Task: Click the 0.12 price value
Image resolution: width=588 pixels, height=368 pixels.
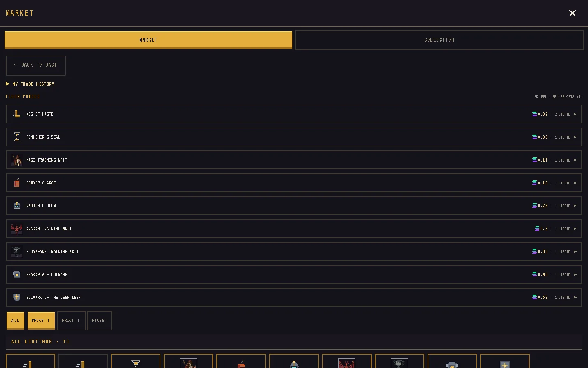Action: click(x=543, y=160)
